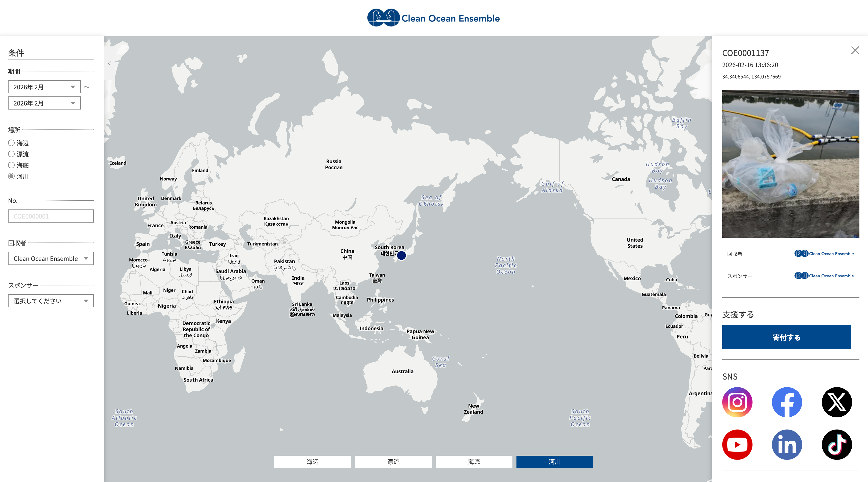Click the Clean Ocean Ensemble header logo
This screenshot has width=868, height=482.
tap(434, 18)
